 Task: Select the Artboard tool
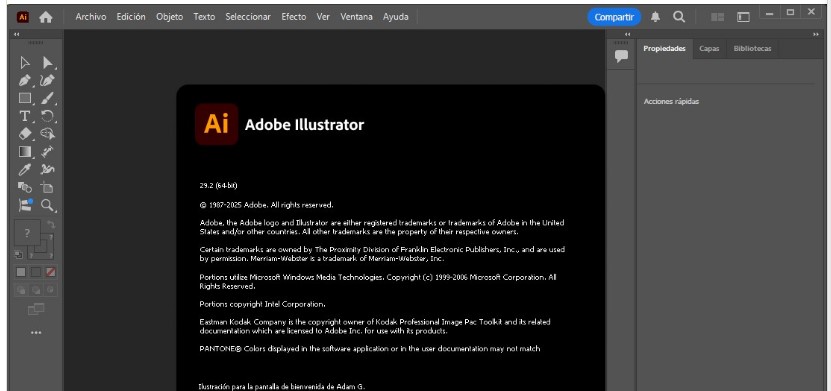47,187
